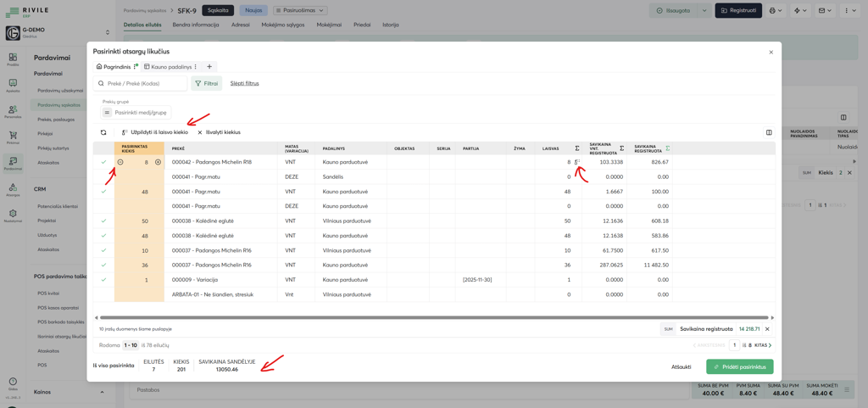868x408 pixels.
Task: Open the Pasirinkti medį/grupę product group selector
Action: coord(136,113)
